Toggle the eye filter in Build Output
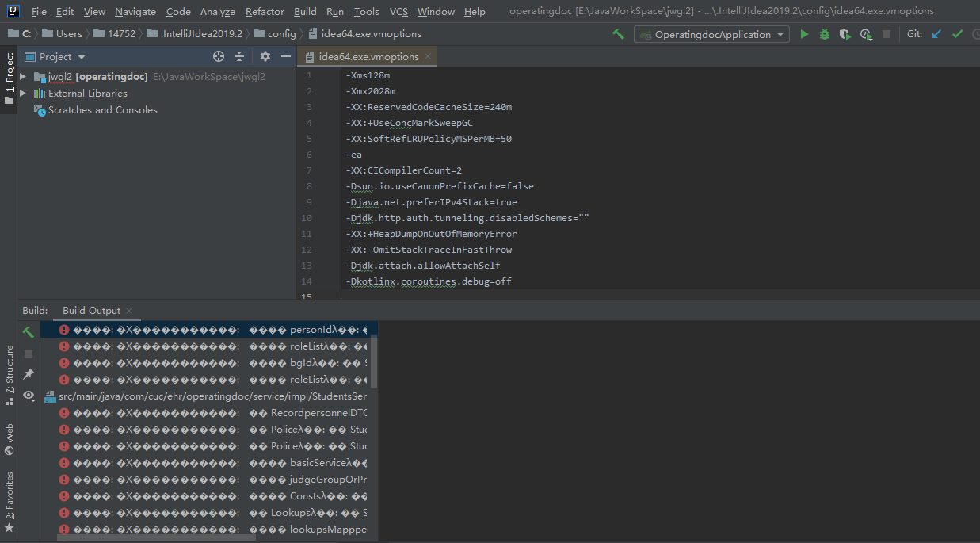 tap(29, 396)
